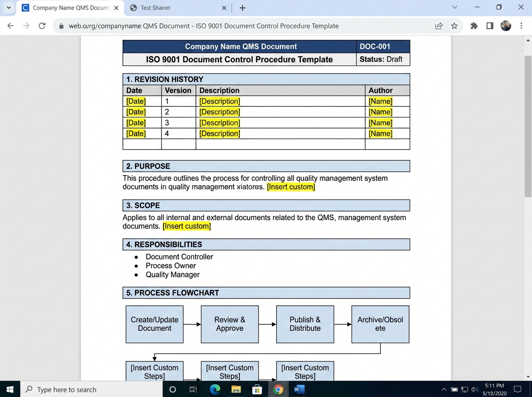Open the notification center icon
The height and width of the screenshot is (397, 532).
pyautogui.click(x=517, y=390)
